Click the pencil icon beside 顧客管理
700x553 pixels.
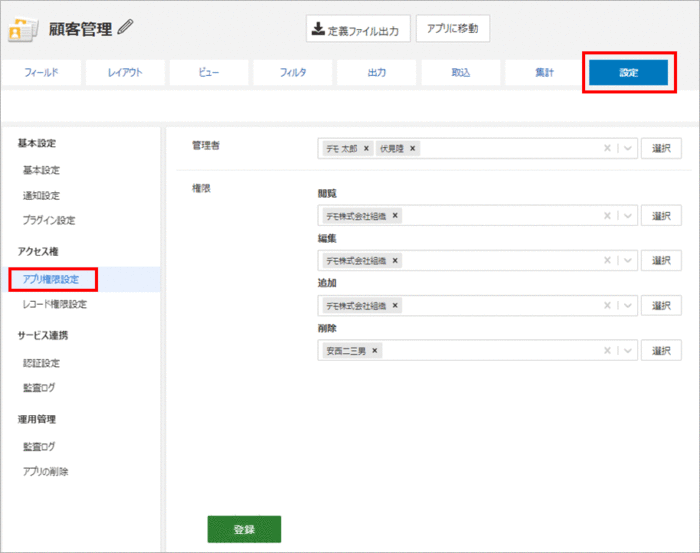click(x=125, y=27)
